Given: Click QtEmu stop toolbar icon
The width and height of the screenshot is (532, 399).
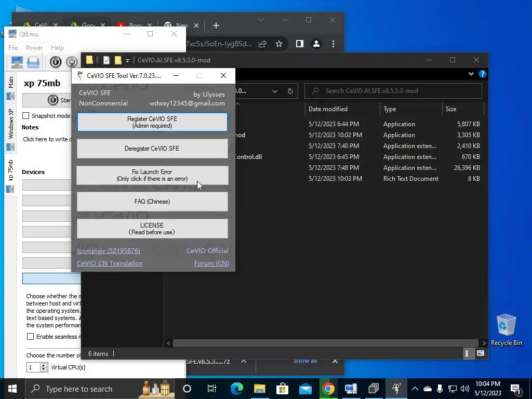Looking at the screenshot, I should pyautogui.click(x=72, y=62).
